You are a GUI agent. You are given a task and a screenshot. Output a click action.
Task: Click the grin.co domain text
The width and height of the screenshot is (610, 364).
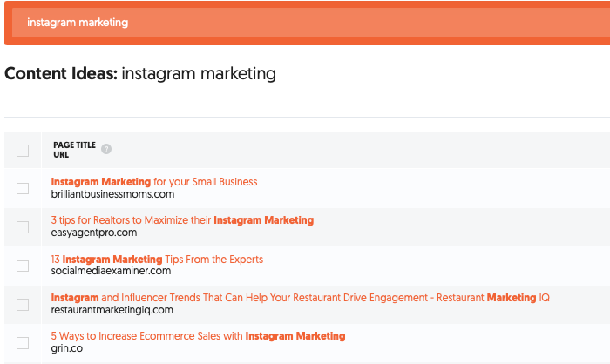(x=66, y=348)
